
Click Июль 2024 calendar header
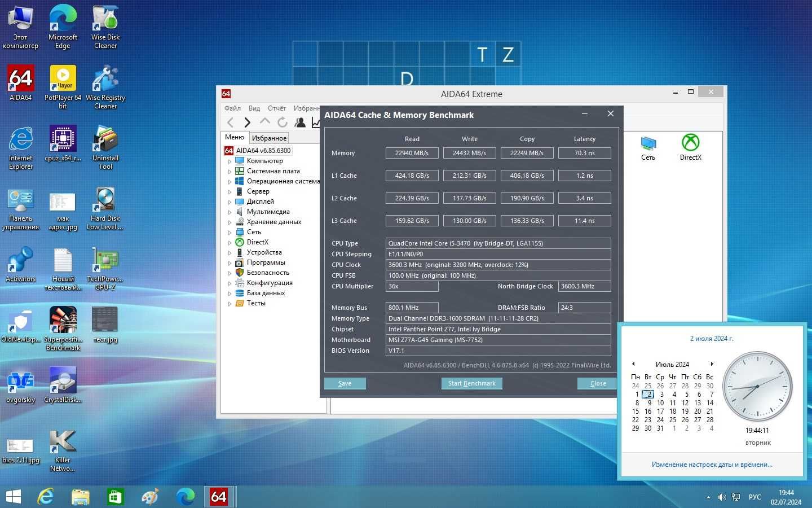(672, 364)
